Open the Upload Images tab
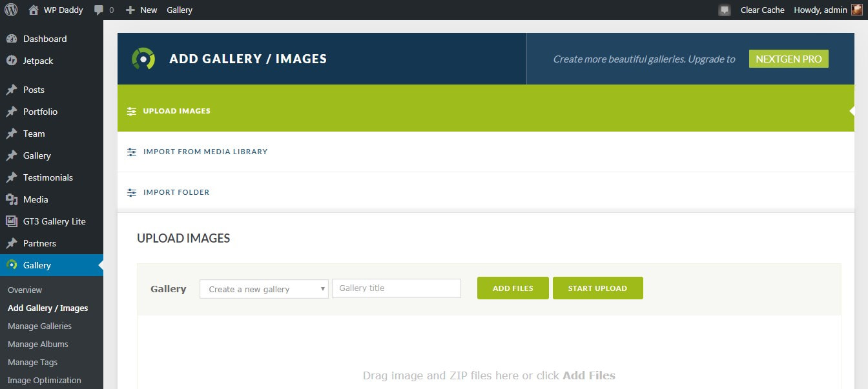868x389 pixels. pyautogui.click(x=486, y=108)
